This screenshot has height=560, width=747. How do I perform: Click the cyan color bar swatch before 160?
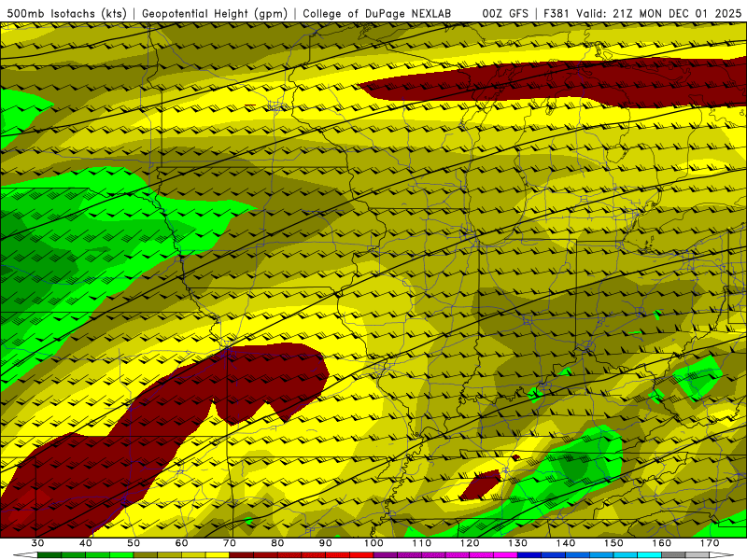[x=649, y=555]
